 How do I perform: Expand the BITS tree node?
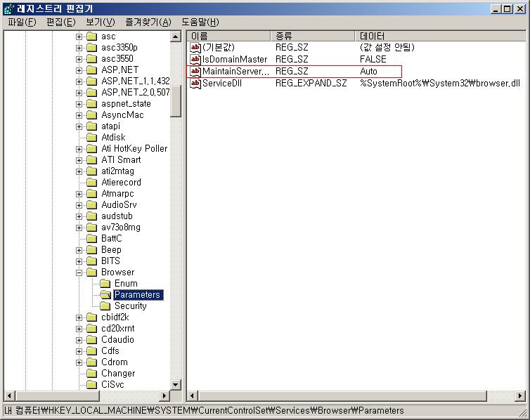click(x=79, y=261)
